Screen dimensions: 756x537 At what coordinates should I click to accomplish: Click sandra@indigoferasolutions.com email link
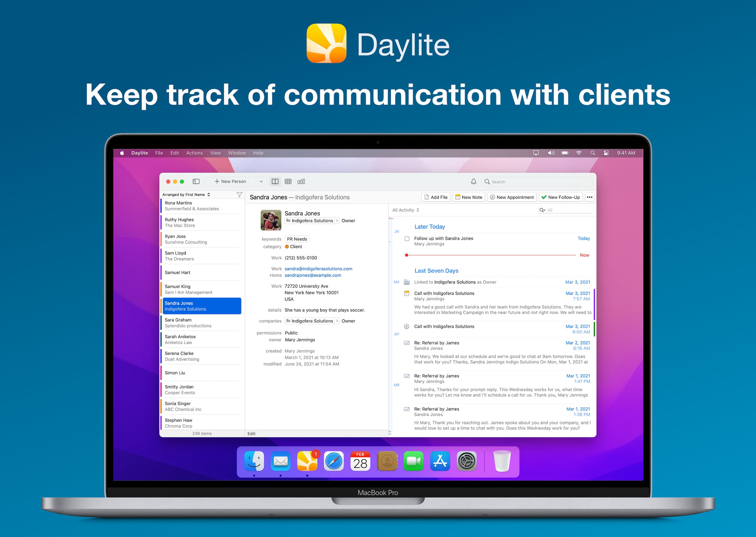pos(318,268)
